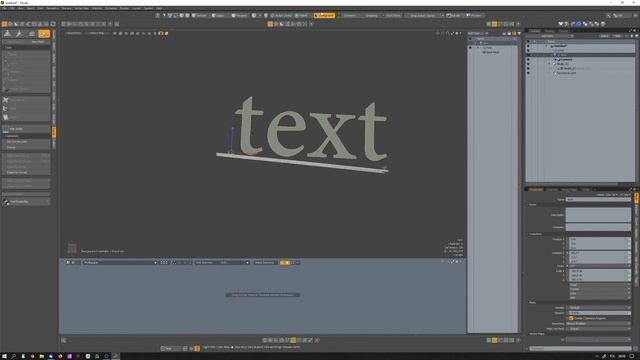Click the centered hint button in lower panel
The height and width of the screenshot is (360, 640).
point(262,295)
